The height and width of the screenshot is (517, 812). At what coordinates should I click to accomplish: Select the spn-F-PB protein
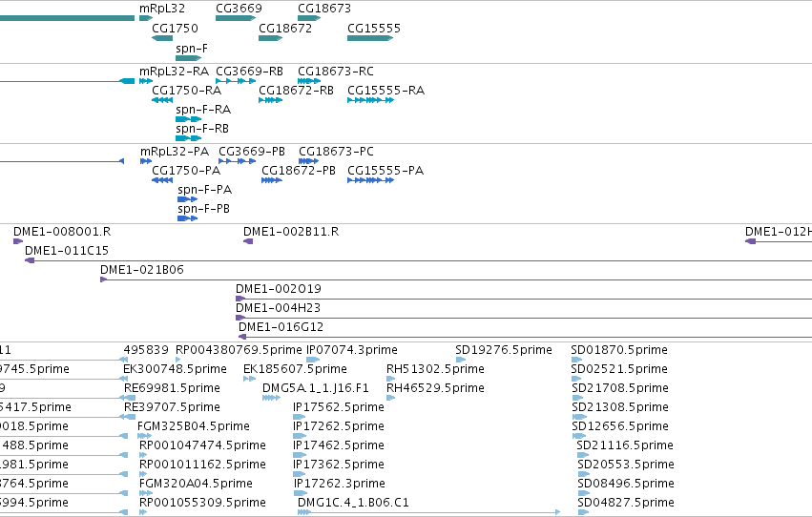pyautogui.click(x=187, y=218)
